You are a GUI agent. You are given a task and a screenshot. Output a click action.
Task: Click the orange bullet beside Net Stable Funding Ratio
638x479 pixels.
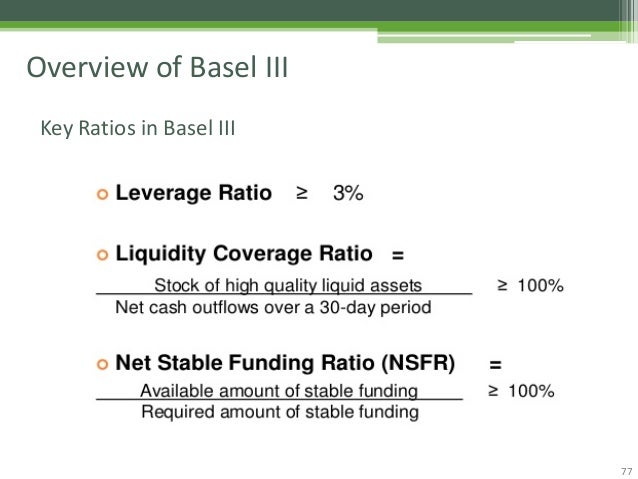click(103, 362)
